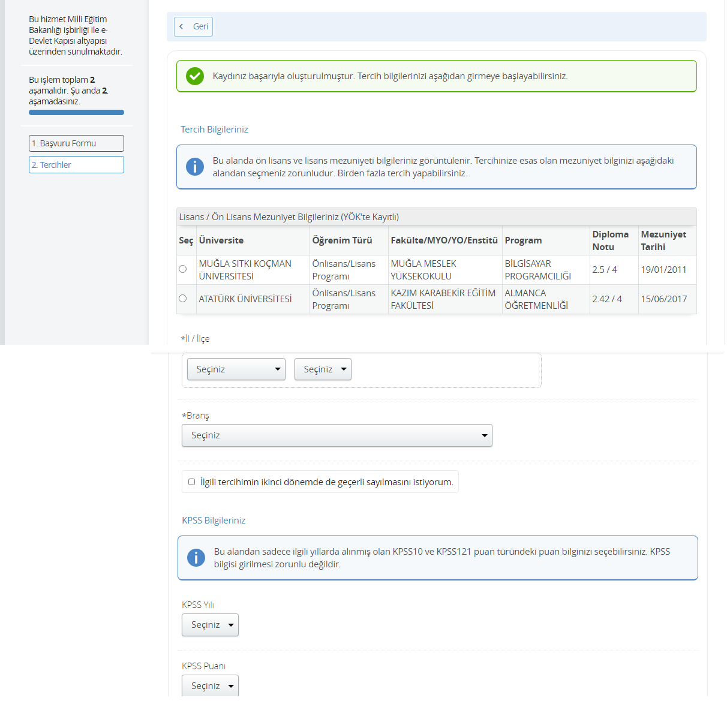Select step 2. Tercihler in sidebar
The height and width of the screenshot is (728, 727).
point(76,165)
